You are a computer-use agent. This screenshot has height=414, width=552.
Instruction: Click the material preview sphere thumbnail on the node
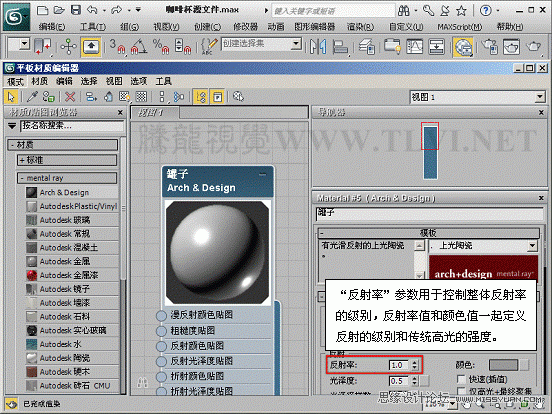[x=218, y=252]
